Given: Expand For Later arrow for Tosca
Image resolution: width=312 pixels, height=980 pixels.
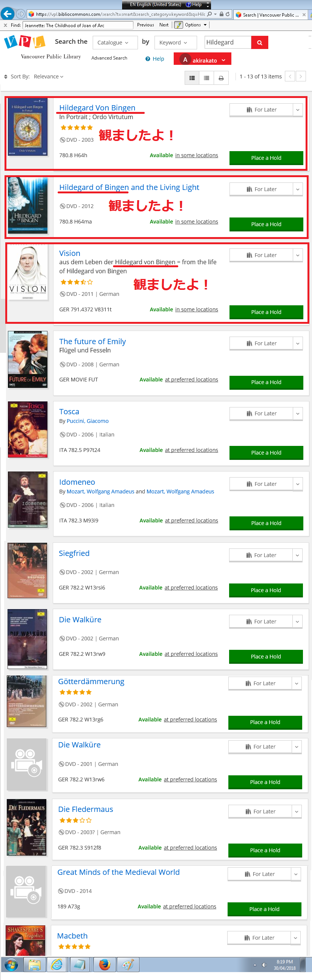Looking at the screenshot, I should [298, 413].
